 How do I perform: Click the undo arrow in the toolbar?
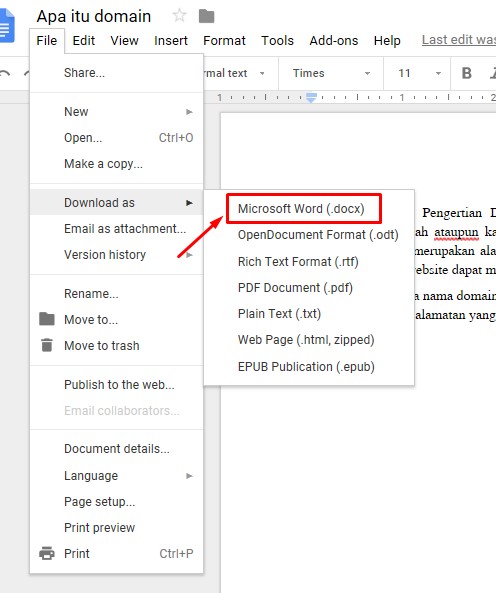[x=5, y=73]
